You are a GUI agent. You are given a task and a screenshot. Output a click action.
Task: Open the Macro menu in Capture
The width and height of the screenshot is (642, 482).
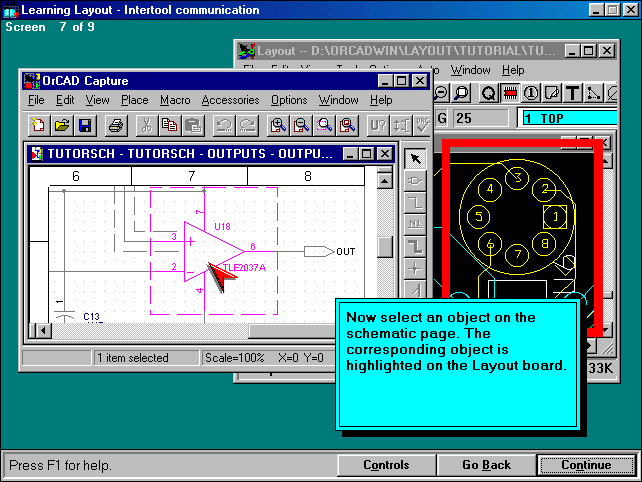tap(175, 100)
